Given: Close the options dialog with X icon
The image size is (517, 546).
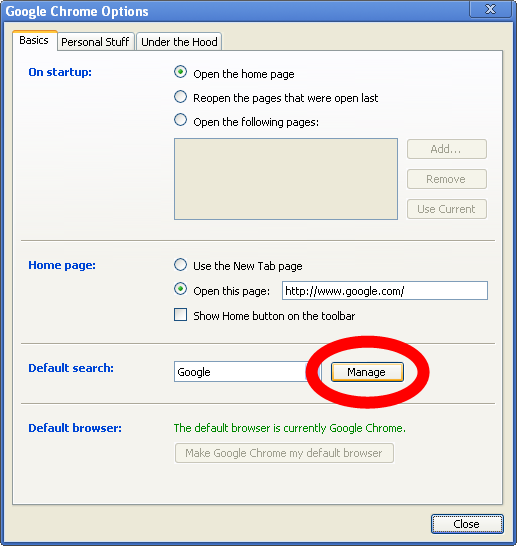Looking at the screenshot, I should click(x=490, y=9).
